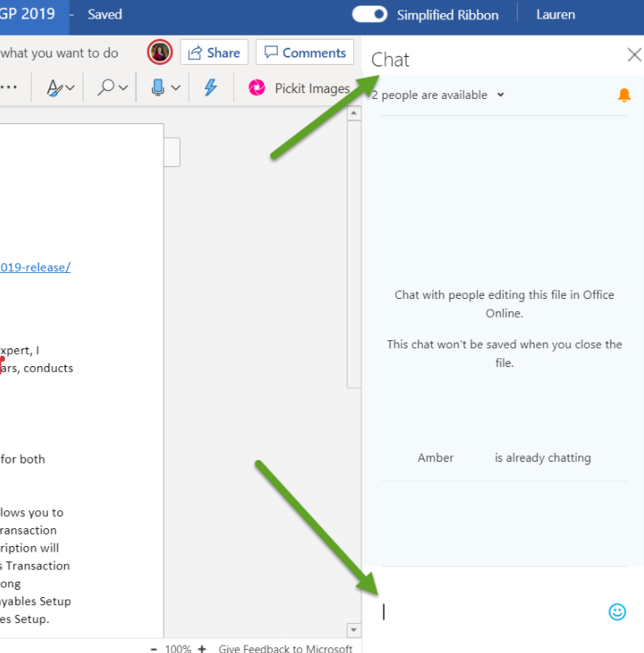Click the Saved status text
This screenshot has height=653, width=644.
click(104, 15)
